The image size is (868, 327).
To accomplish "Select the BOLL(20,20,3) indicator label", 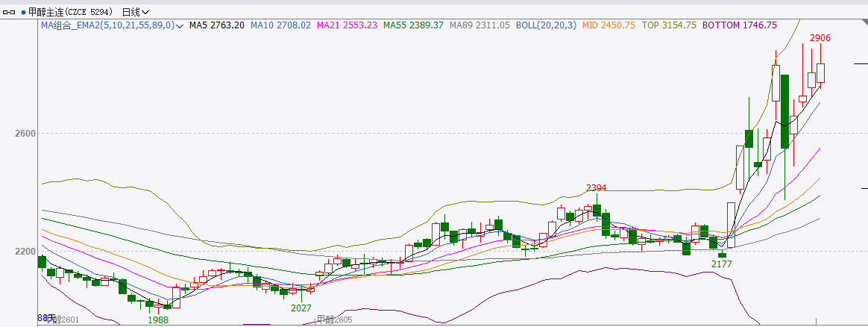I will point(547,25).
